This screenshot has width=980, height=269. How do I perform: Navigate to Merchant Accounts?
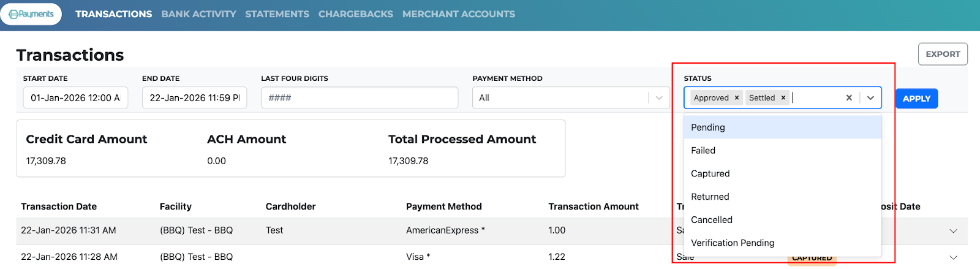(458, 14)
